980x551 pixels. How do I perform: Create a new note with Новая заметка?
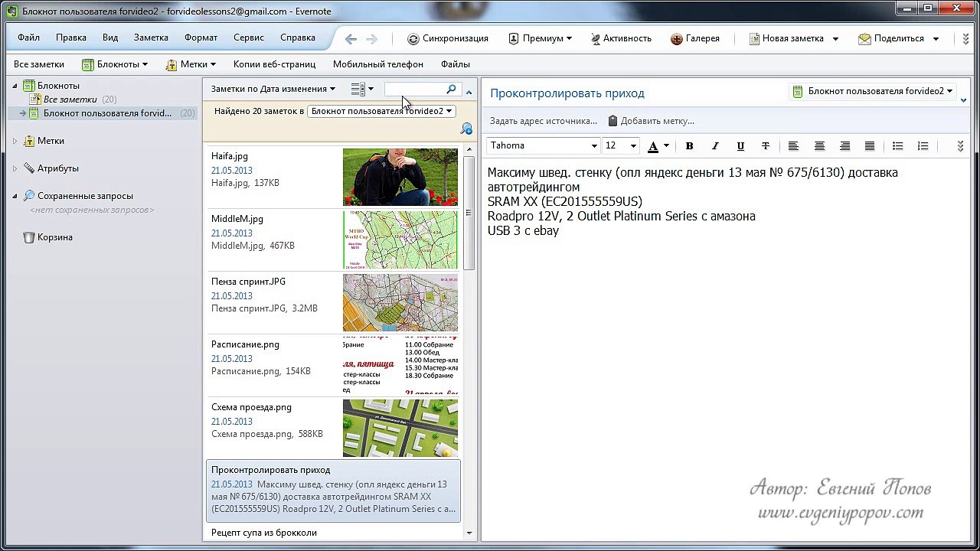(787, 38)
